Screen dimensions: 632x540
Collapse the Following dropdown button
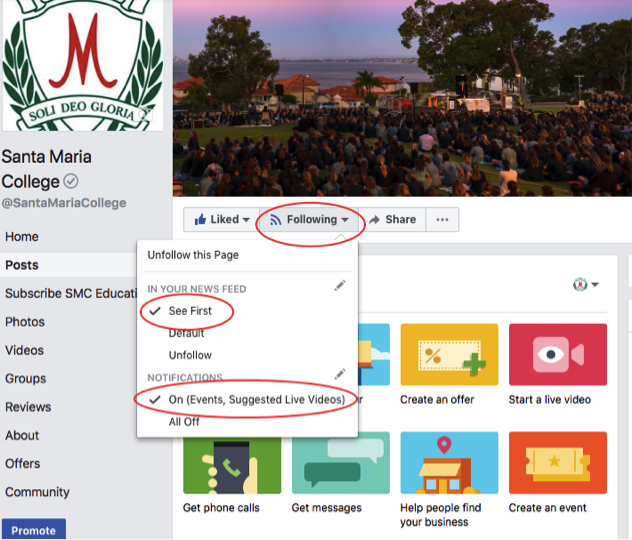tap(309, 220)
